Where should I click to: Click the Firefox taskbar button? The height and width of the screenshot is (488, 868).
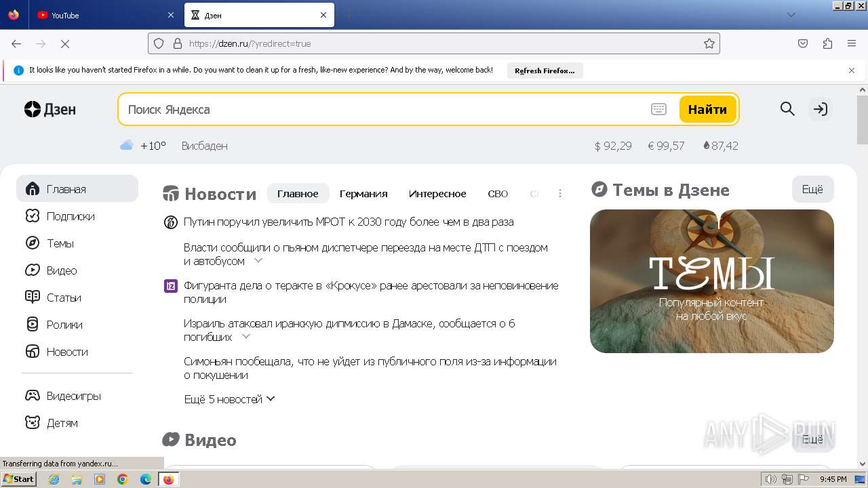pos(169,479)
